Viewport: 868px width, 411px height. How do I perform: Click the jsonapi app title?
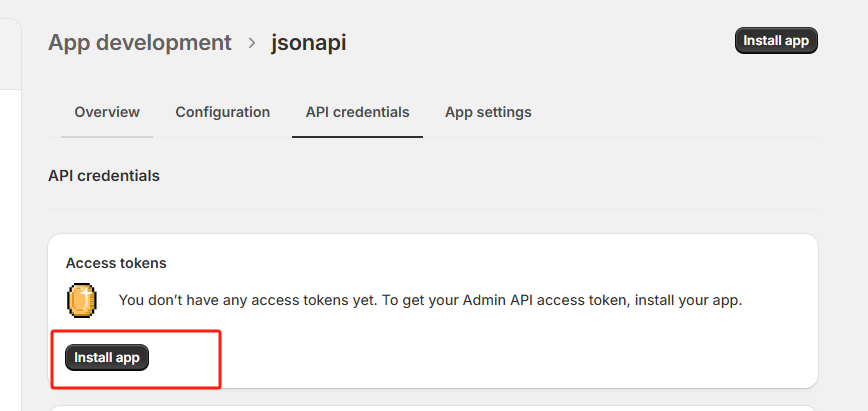309,43
